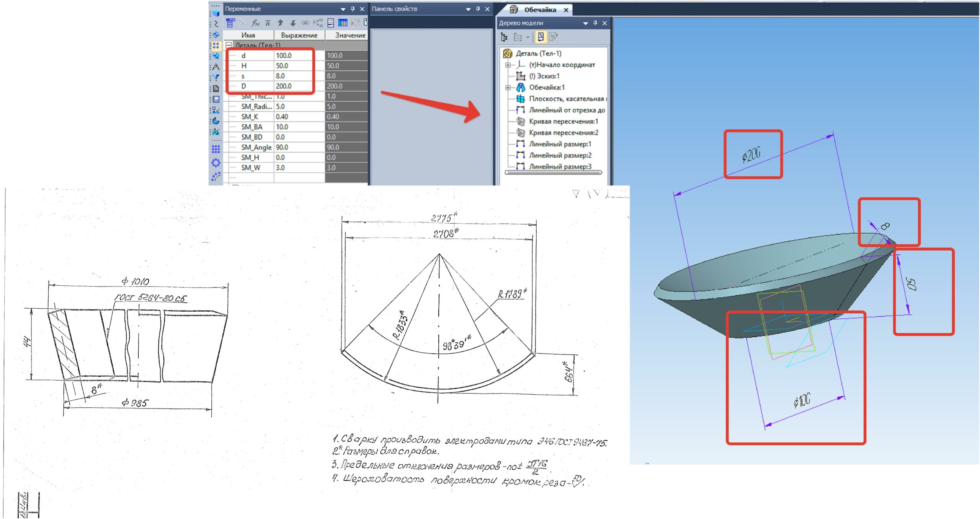Click the circular dots array icon

click(216, 163)
